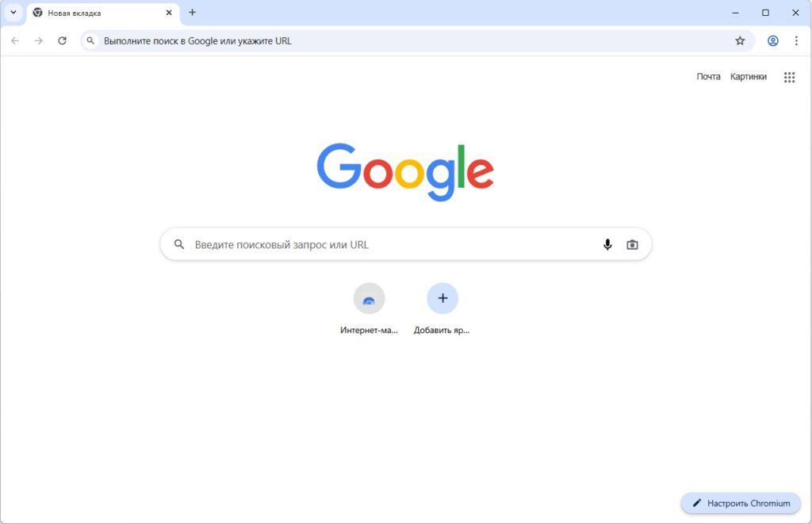Screen dimensions: 812x524
Task: Expand the tab search dropdown arrow
Action: [13, 13]
